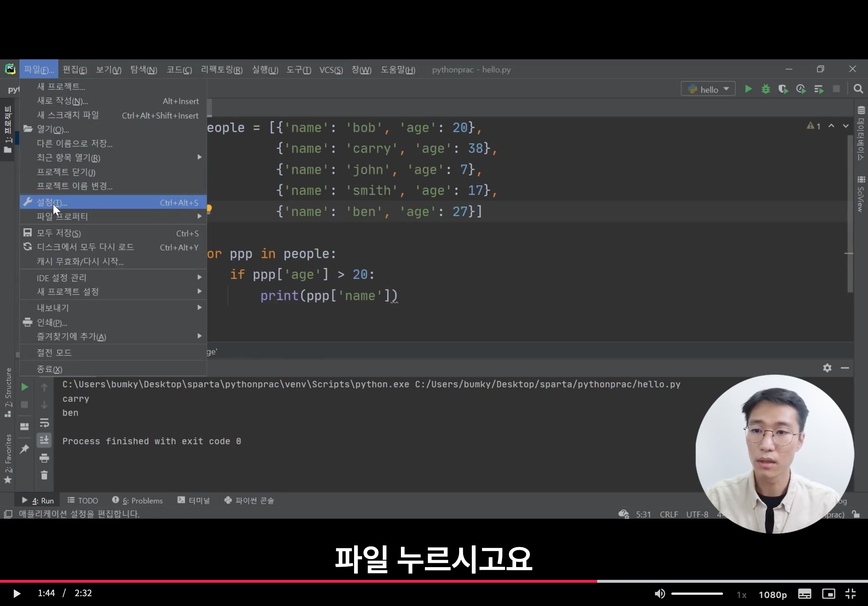Change playback speed 1x
868x606 pixels.
742,595
